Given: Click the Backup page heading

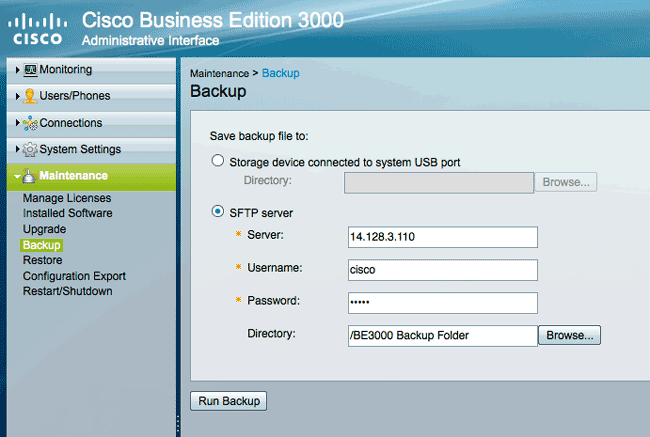Looking at the screenshot, I should 218,91.
